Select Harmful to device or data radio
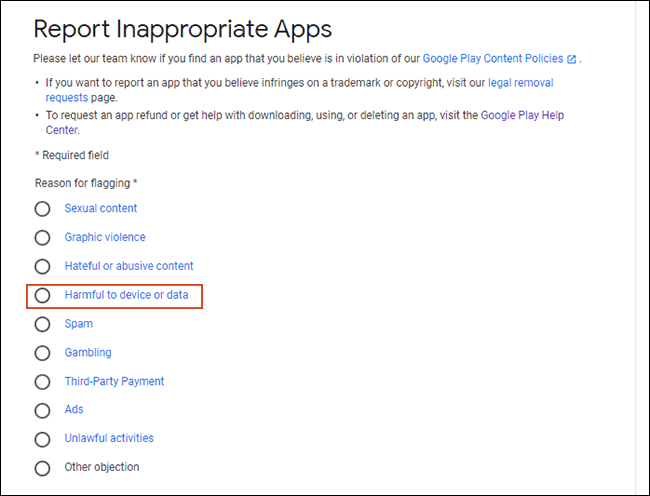The height and width of the screenshot is (496, 650). [x=42, y=296]
